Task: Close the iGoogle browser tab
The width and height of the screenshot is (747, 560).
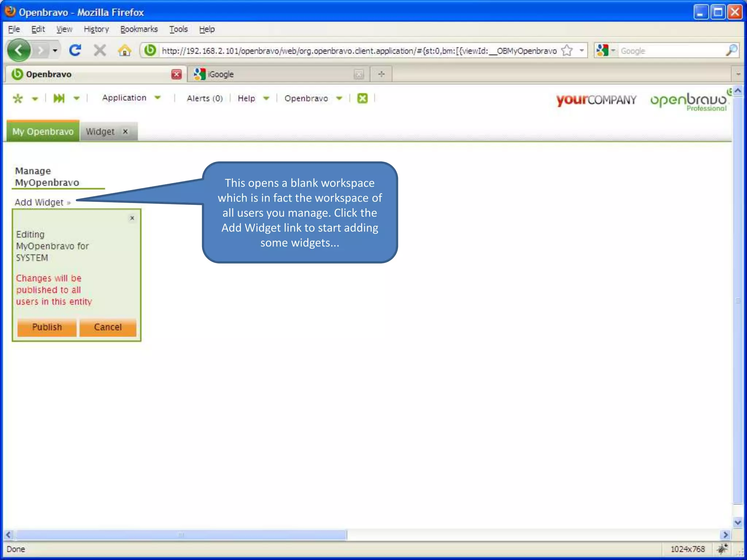Action: (359, 74)
